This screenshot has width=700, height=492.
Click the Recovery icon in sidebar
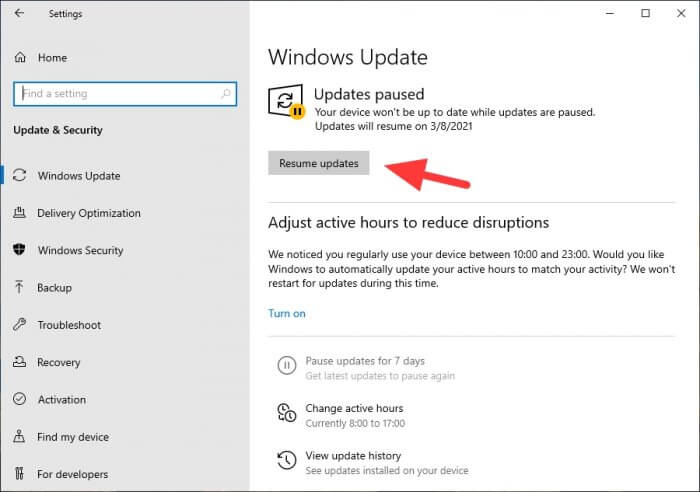pos(19,362)
